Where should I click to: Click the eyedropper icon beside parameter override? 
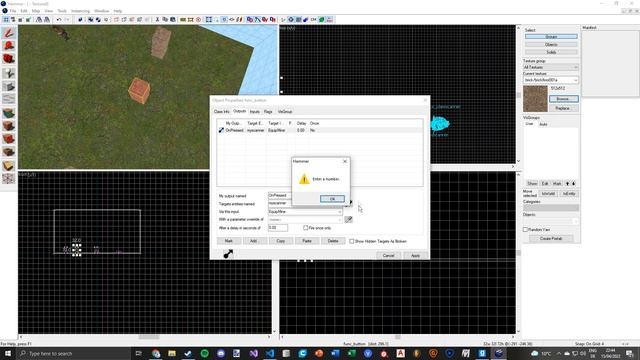pyautogui.click(x=348, y=220)
